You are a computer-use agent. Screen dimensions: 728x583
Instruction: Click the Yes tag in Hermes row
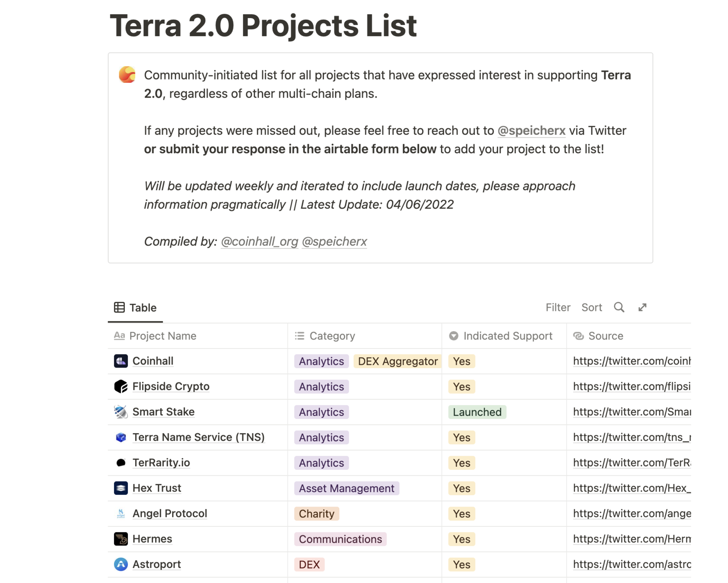[x=461, y=539]
